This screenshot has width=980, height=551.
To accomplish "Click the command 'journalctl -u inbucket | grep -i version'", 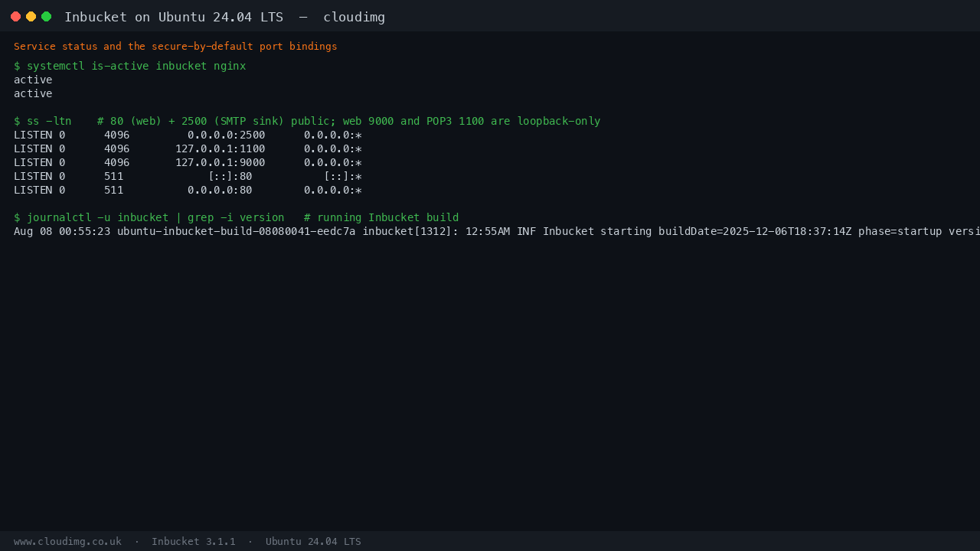I will tap(155, 217).
